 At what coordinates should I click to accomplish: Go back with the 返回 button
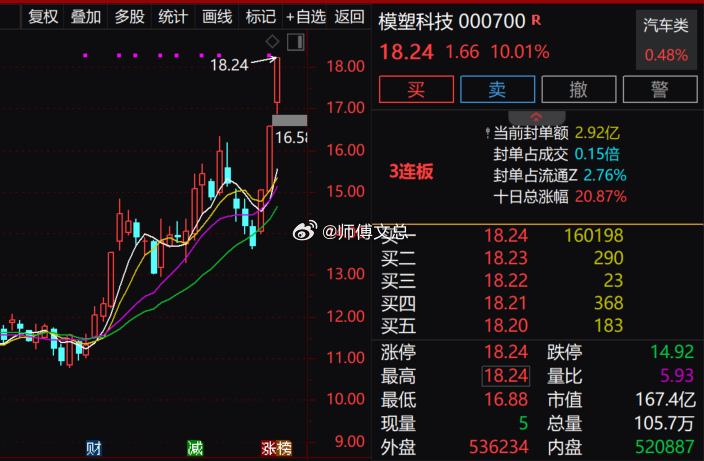pos(349,17)
